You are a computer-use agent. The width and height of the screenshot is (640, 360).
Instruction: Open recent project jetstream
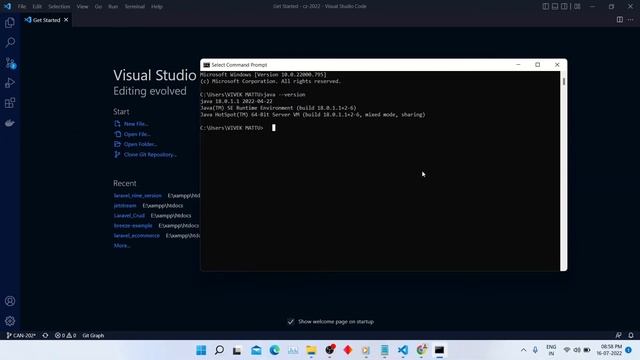125,206
